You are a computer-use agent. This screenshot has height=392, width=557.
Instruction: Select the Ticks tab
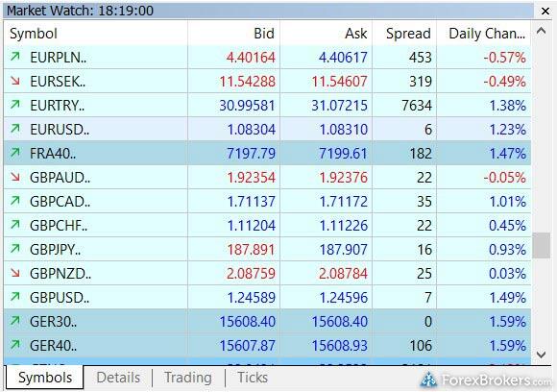point(253,378)
